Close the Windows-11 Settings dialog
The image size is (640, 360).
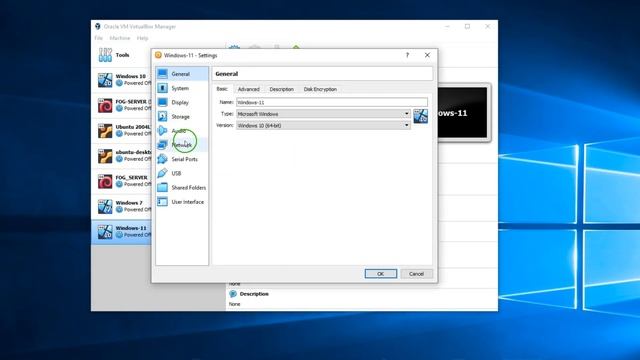[x=427, y=55]
